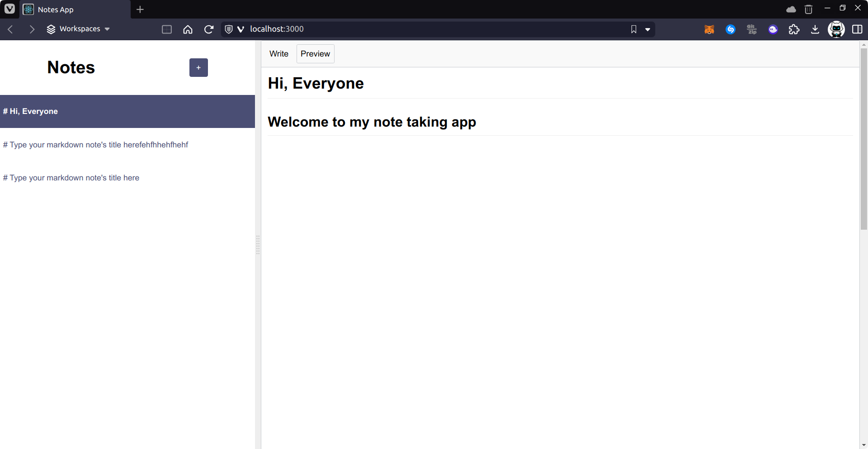The height and width of the screenshot is (449, 868).
Task: Click inside the address bar
Action: 407,29
